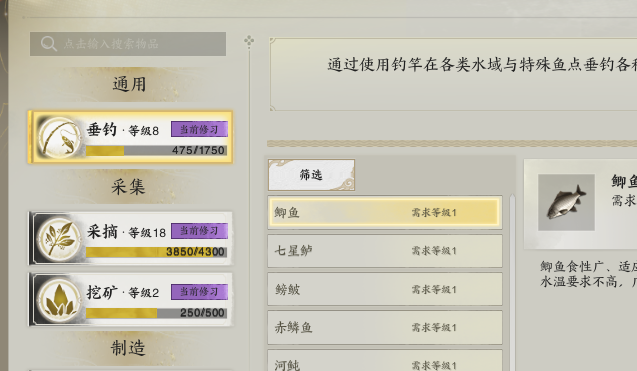Click the fishing rod skill icon
Screen dimensions: 637x371
tap(59, 137)
